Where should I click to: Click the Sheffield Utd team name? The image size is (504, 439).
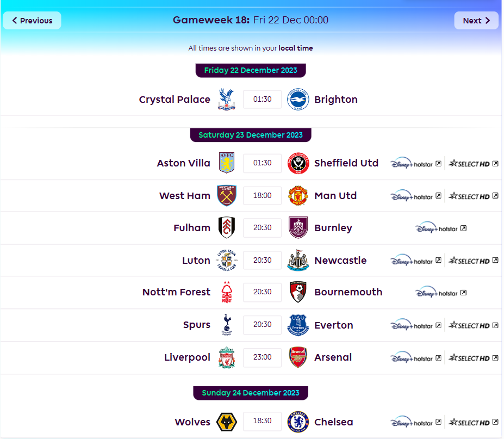click(x=346, y=163)
